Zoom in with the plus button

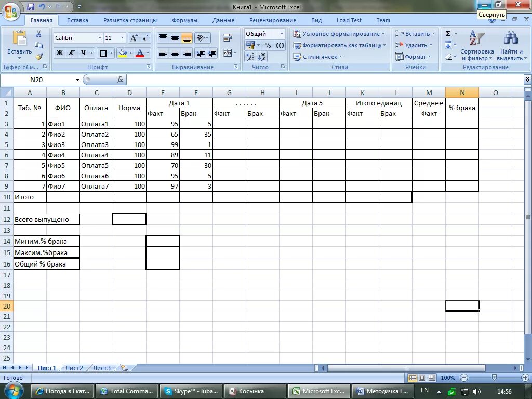pos(525,378)
